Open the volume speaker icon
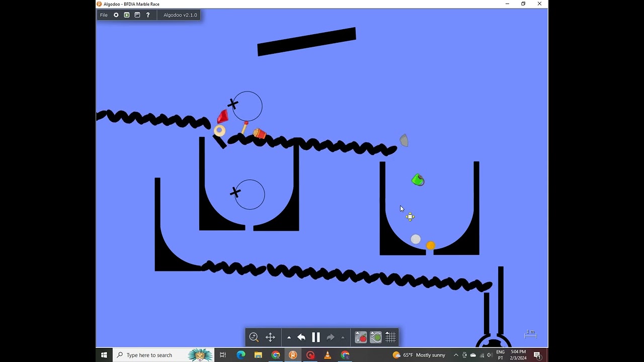The width and height of the screenshot is (644, 362). (490, 355)
